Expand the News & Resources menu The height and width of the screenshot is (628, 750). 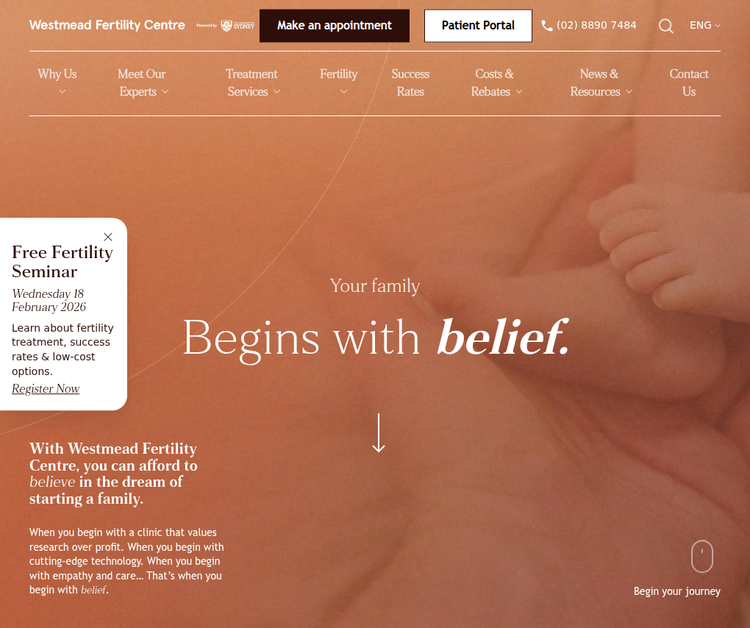point(601,82)
